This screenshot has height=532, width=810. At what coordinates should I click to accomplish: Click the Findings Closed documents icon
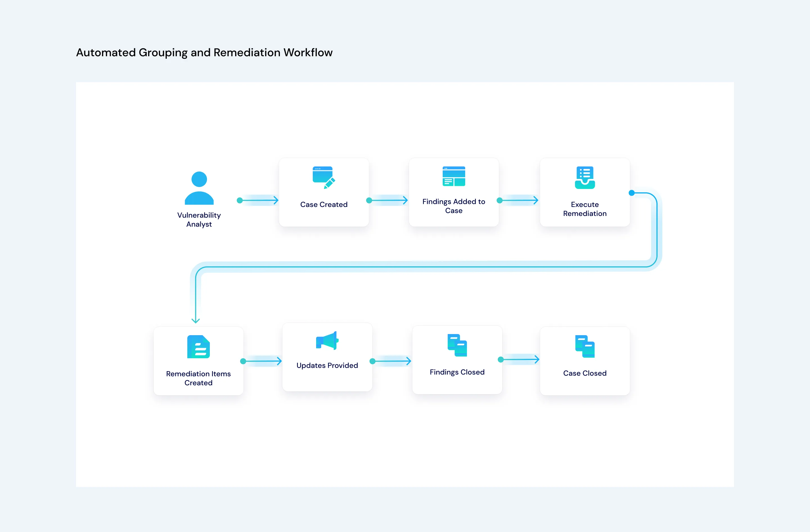pyautogui.click(x=457, y=345)
